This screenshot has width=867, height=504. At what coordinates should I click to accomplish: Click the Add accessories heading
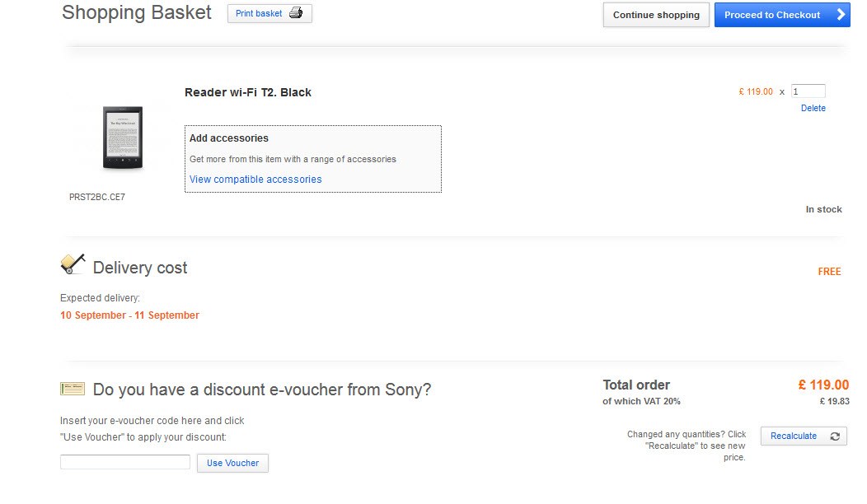[229, 138]
